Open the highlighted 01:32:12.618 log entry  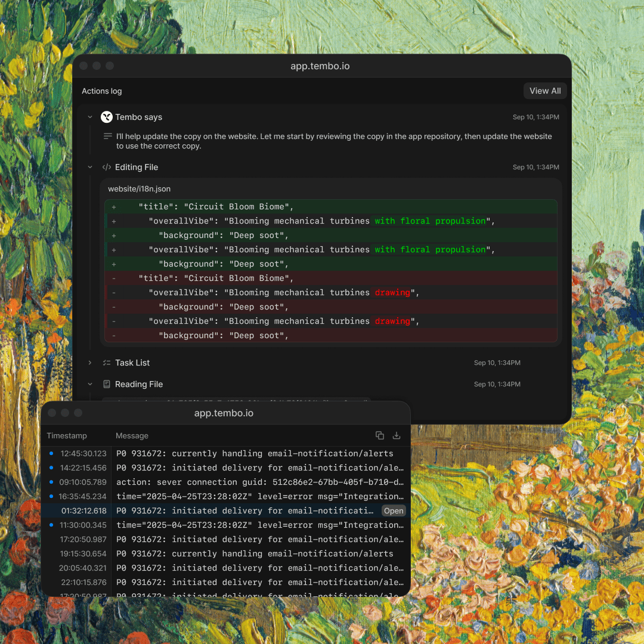(394, 511)
